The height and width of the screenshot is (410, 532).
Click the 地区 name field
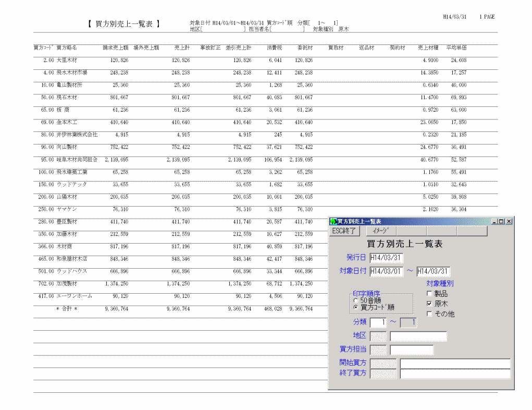(x=418, y=336)
